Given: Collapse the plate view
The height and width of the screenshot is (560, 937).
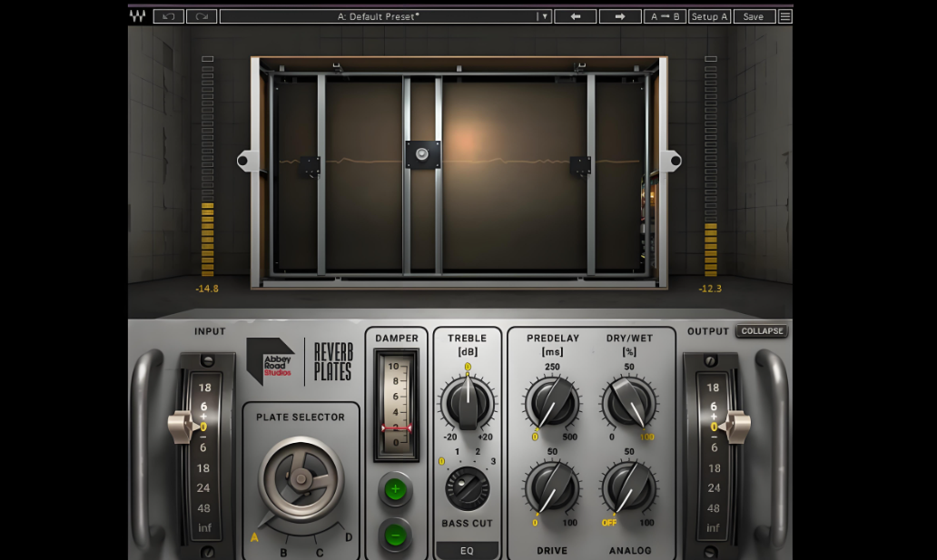Looking at the screenshot, I should tap(762, 330).
